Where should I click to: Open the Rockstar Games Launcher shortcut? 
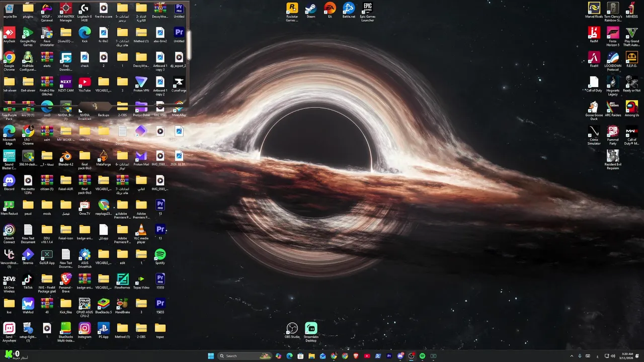[x=292, y=12]
